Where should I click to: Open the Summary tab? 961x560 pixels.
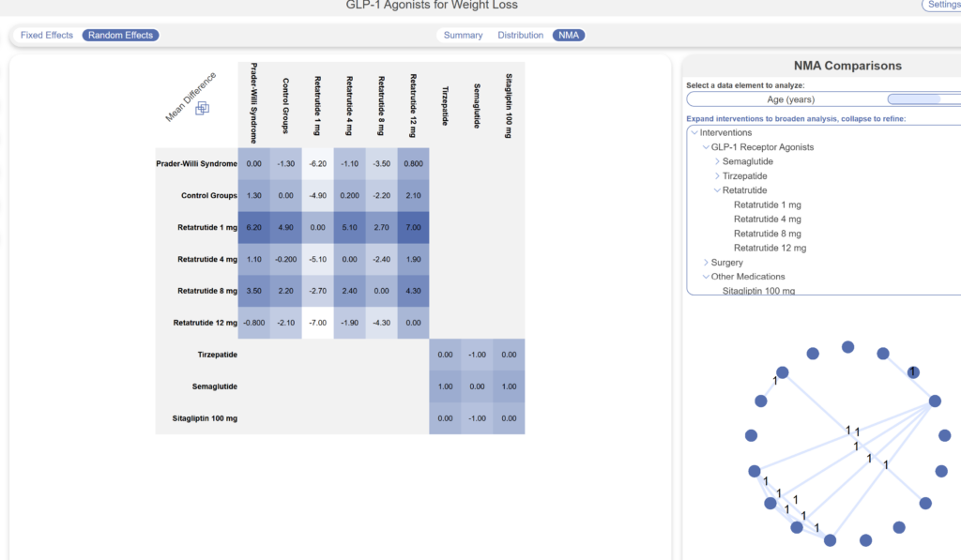463,35
